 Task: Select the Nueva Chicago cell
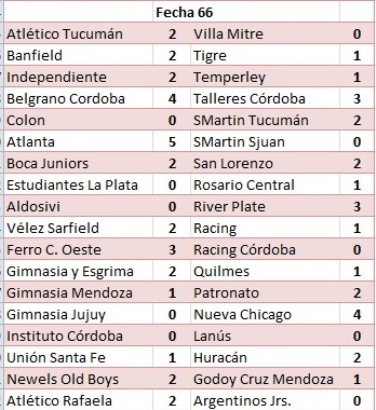pos(265,314)
